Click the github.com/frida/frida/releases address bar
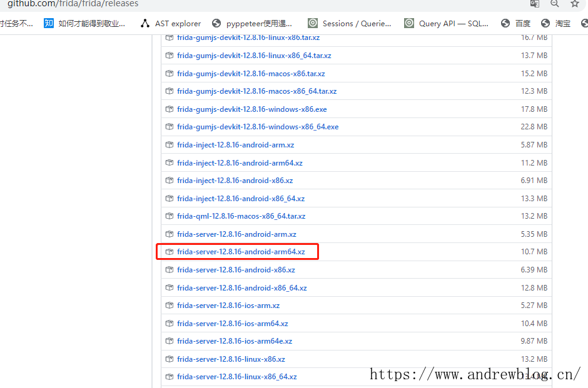588x388 pixels. (x=73, y=4)
